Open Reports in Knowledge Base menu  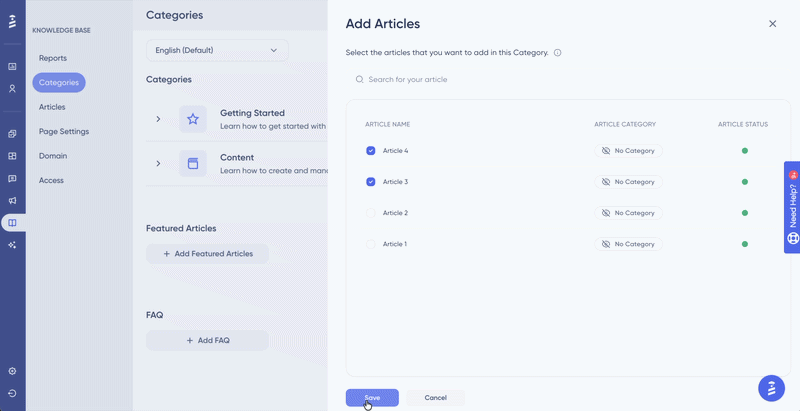click(53, 58)
